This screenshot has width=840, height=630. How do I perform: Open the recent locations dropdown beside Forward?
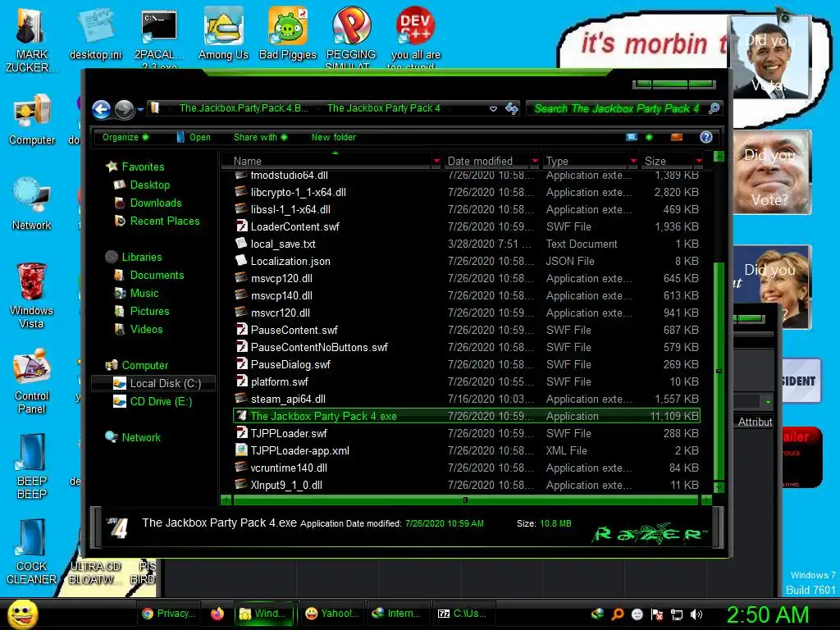pyautogui.click(x=140, y=109)
